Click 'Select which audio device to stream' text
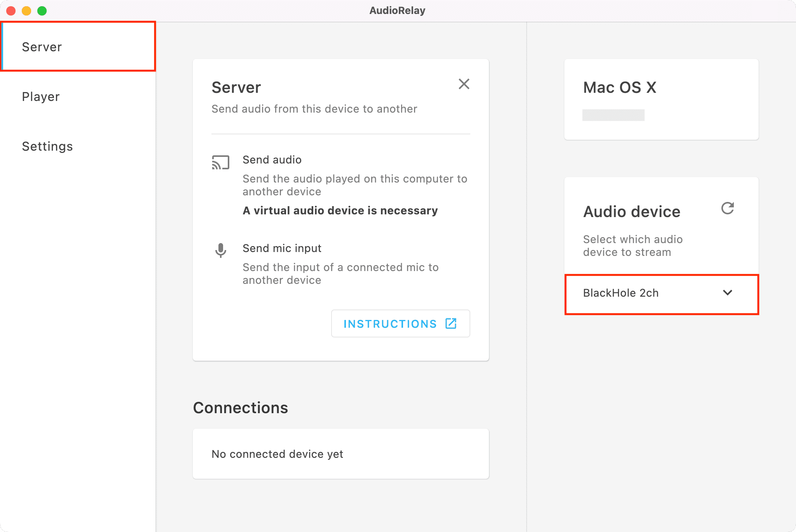The image size is (796, 532). pos(633,245)
